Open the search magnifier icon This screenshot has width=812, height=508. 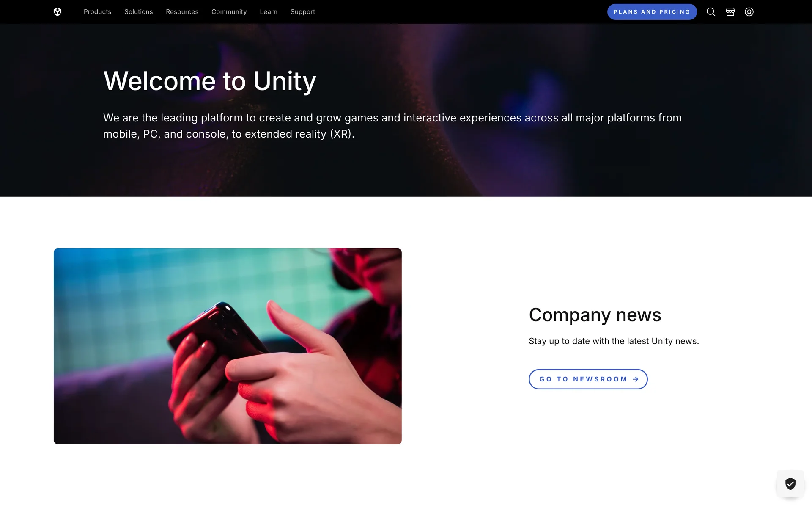pyautogui.click(x=711, y=12)
